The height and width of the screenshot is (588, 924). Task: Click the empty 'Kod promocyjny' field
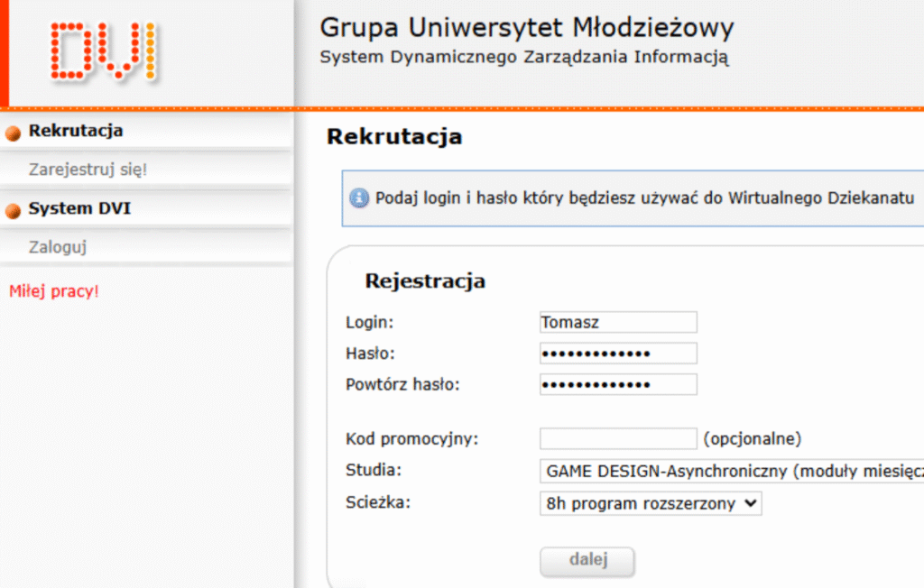(x=618, y=439)
